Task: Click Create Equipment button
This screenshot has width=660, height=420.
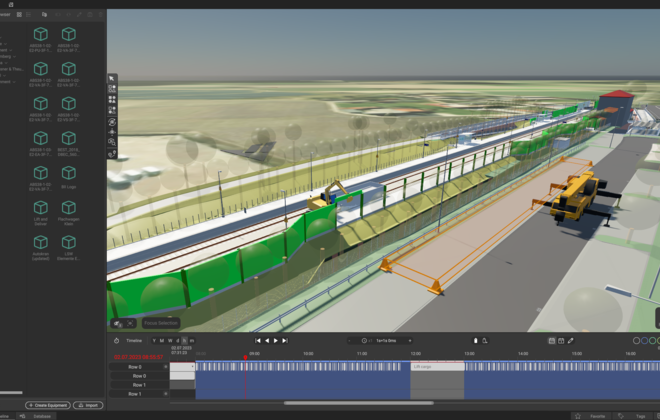Action: (x=48, y=405)
